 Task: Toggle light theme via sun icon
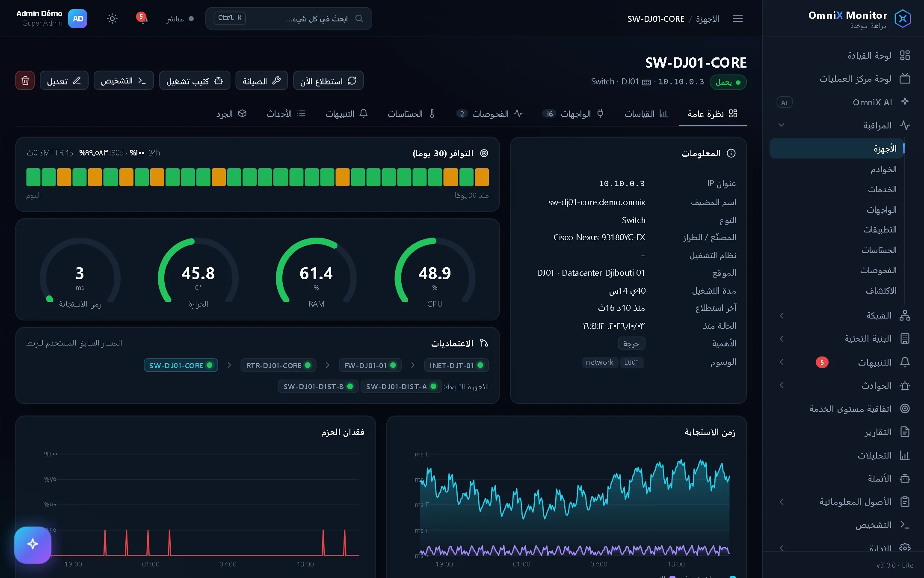tap(112, 18)
